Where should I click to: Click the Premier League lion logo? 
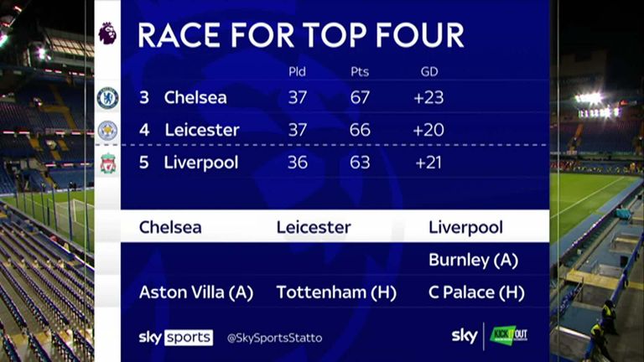(x=107, y=34)
